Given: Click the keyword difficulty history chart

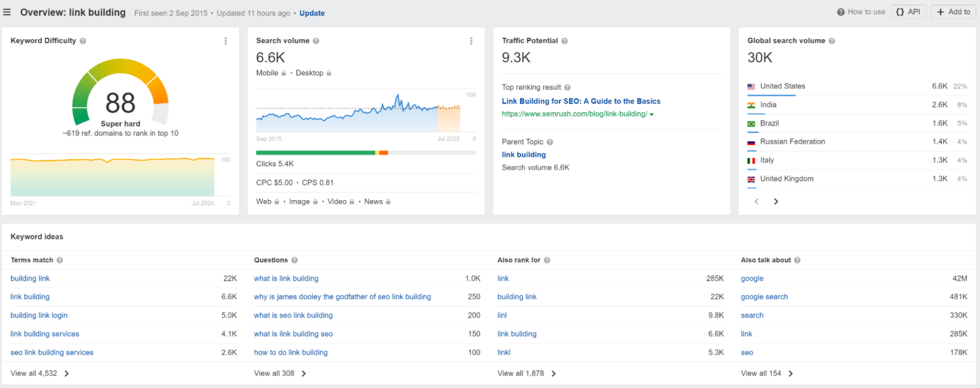Looking at the screenshot, I should click(112, 177).
